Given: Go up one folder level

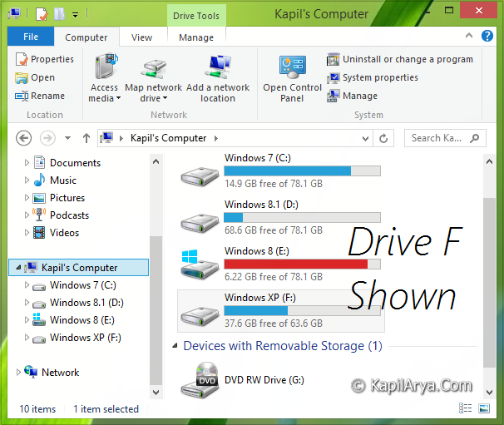Looking at the screenshot, I should coord(86,138).
